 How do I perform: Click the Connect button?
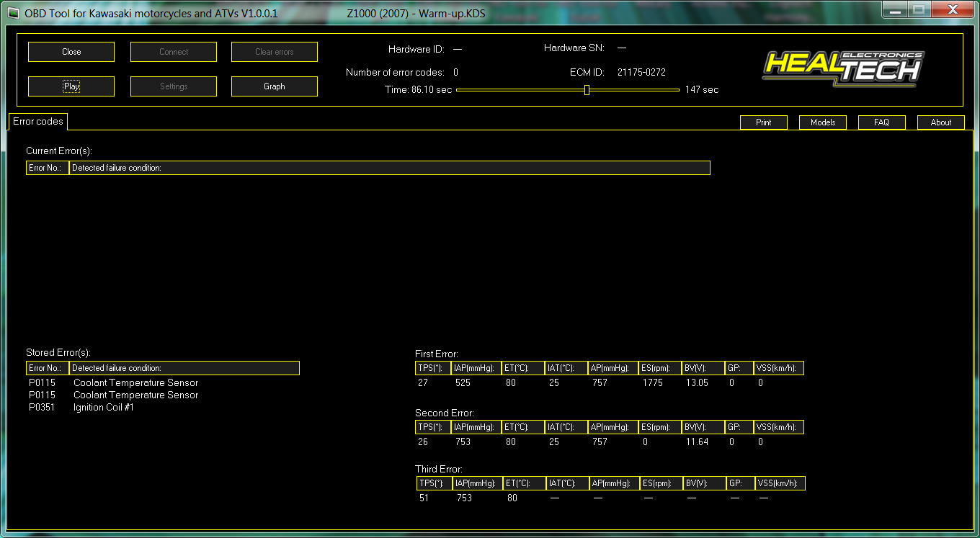click(x=174, y=52)
